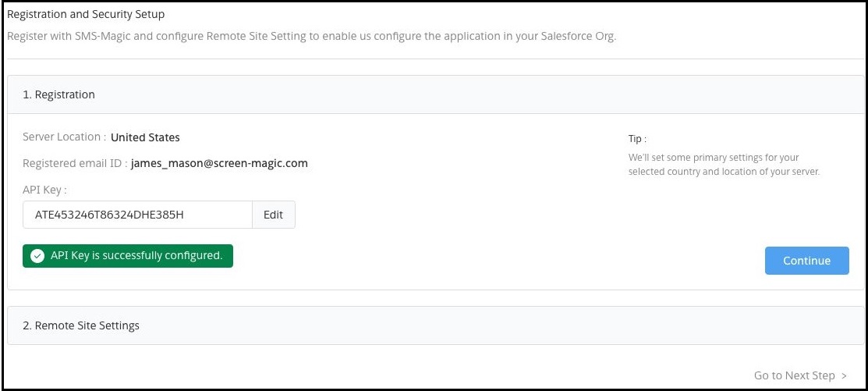
Task: Click the Server Location label
Action: (x=64, y=137)
